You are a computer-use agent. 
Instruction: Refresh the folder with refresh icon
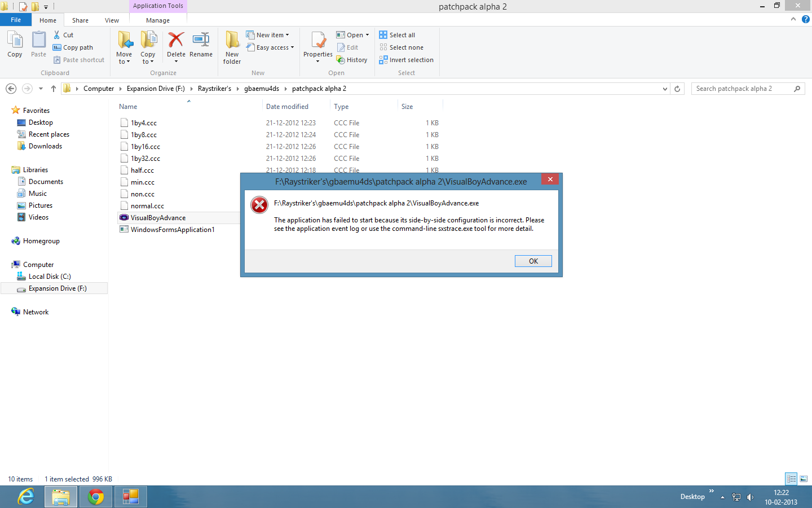click(x=677, y=89)
